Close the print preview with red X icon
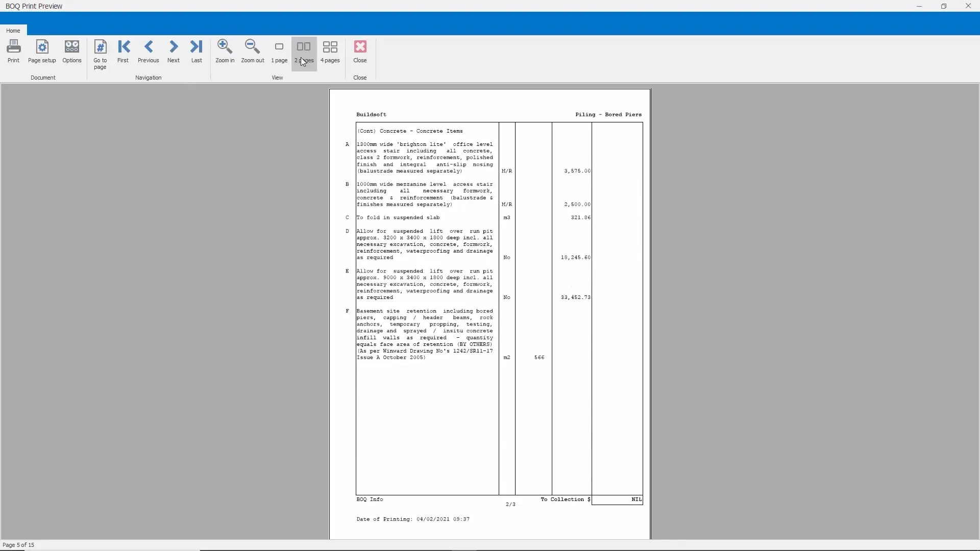 pyautogui.click(x=360, y=51)
